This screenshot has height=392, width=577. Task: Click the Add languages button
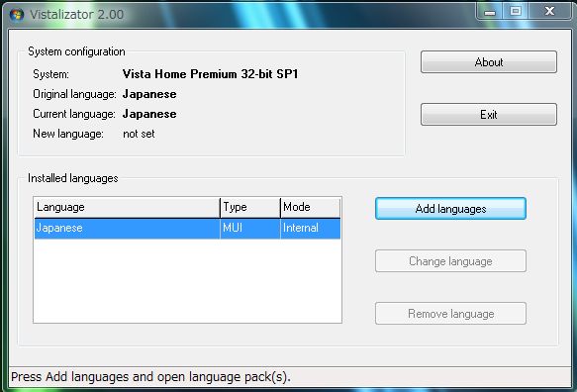(x=450, y=209)
